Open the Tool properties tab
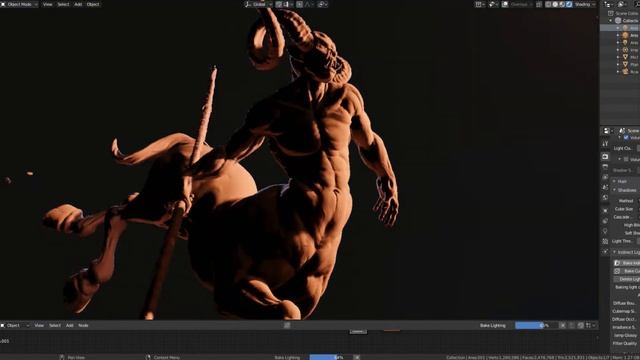Screen dimensions: 640x360 (x=605, y=144)
